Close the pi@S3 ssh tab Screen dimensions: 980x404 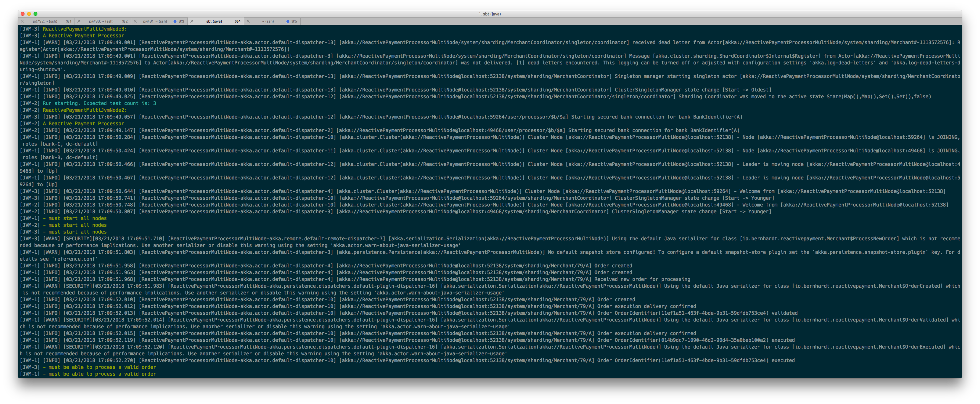(79, 21)
